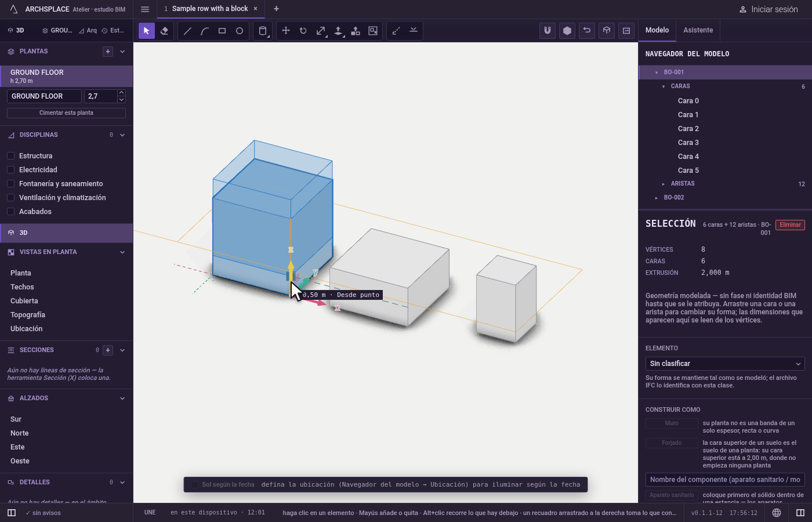Select the Cylinder solid tool

263,31
